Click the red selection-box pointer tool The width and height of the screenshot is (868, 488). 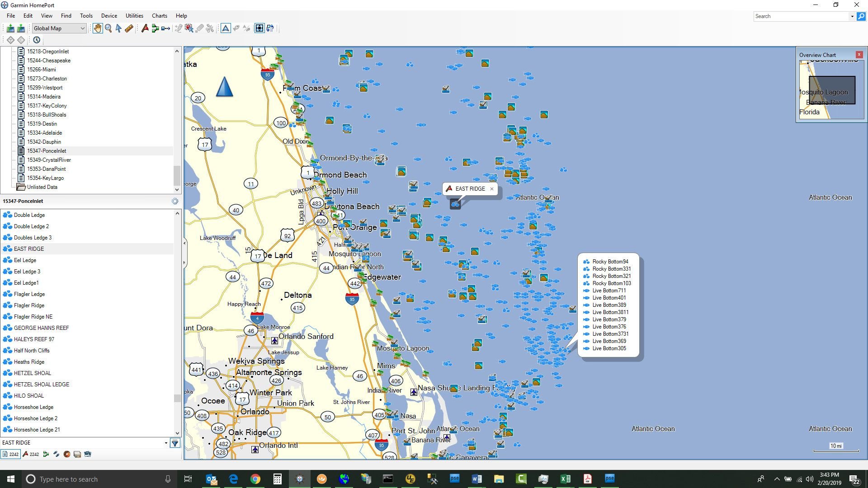pos(189,28)
